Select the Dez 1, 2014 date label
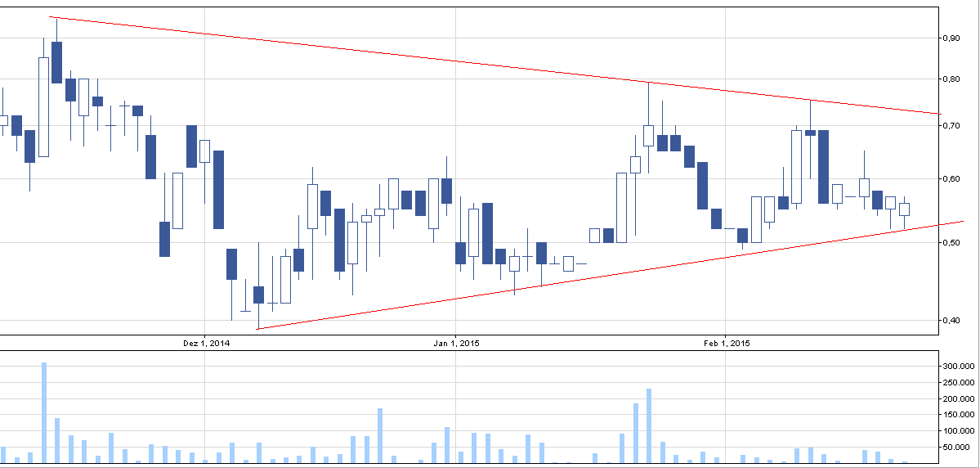This screenshot has height=468, width=980. [207, 344]
